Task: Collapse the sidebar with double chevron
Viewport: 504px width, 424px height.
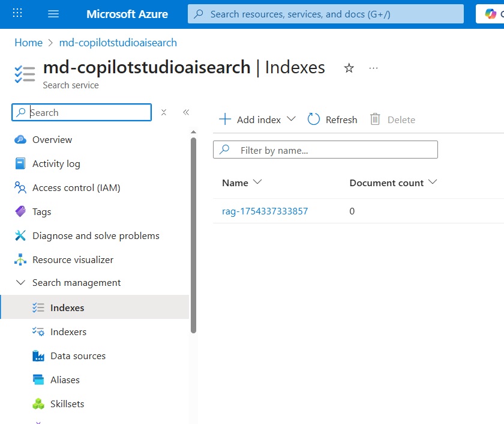Action: pos(186,112)
